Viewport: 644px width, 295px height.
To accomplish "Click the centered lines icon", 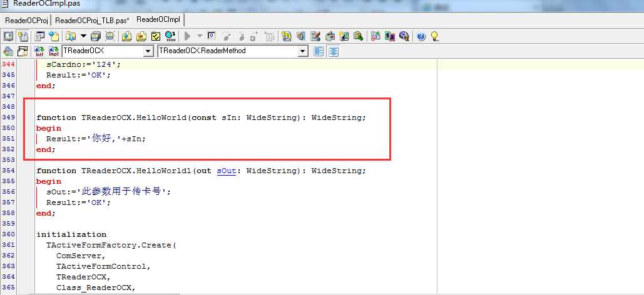I will [x=334, y=51].
